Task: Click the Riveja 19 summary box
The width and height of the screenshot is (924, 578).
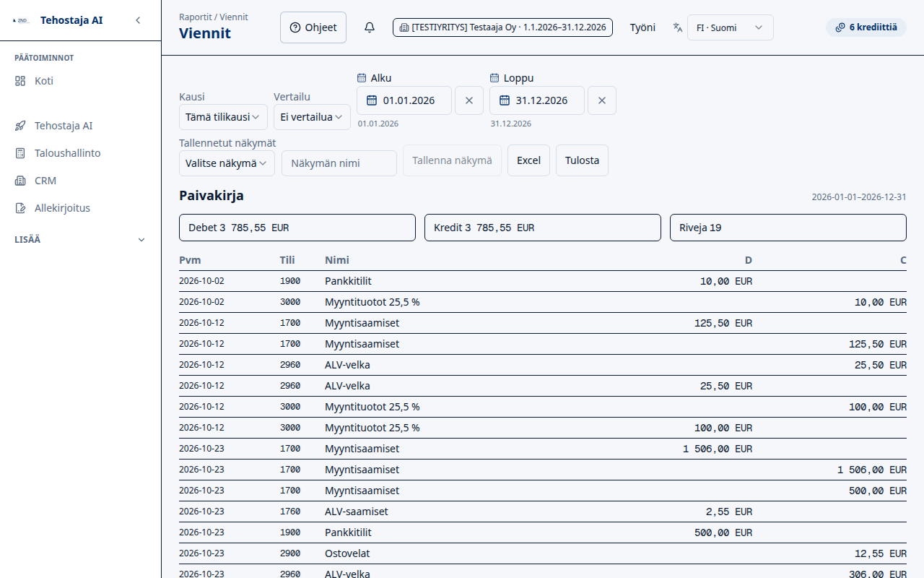Action: [x=788, y=228]
